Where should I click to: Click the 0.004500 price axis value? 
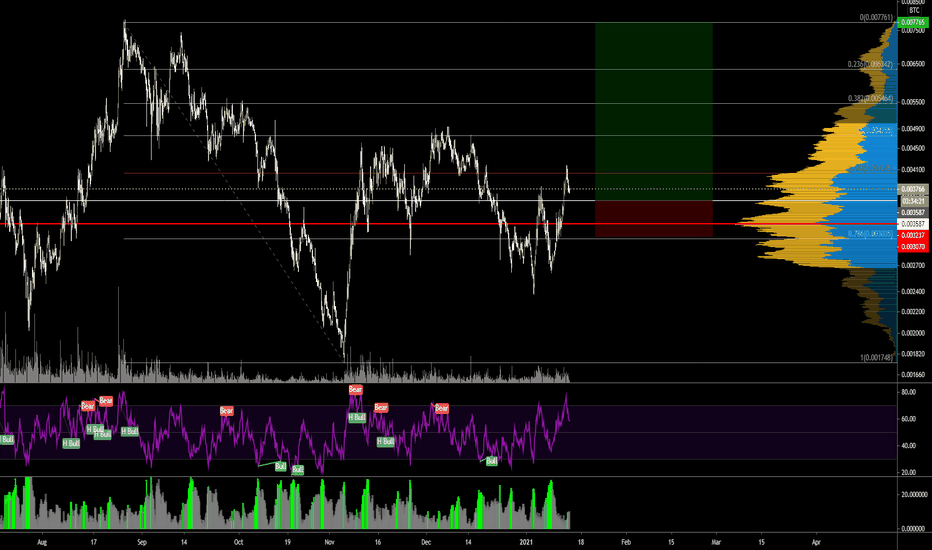[913, 149]
